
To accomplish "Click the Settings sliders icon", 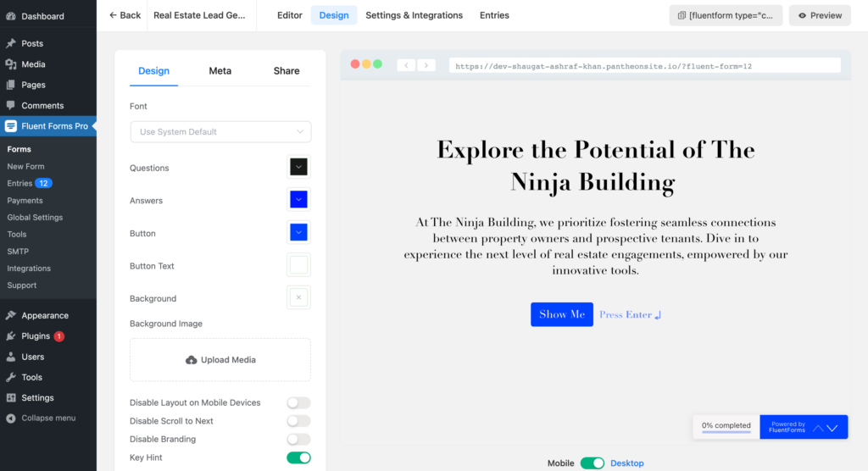I will tap(10, 398).
